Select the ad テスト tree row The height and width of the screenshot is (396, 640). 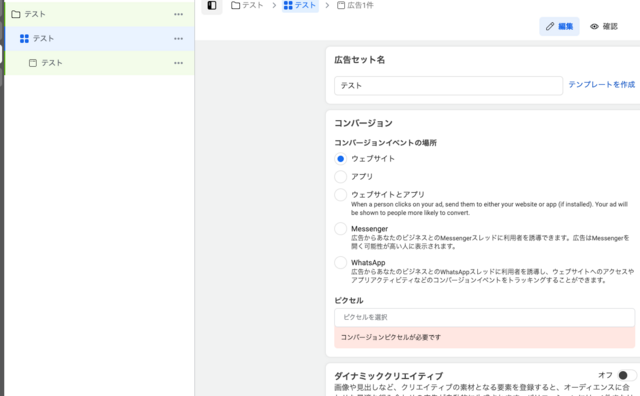click(99, 63)
